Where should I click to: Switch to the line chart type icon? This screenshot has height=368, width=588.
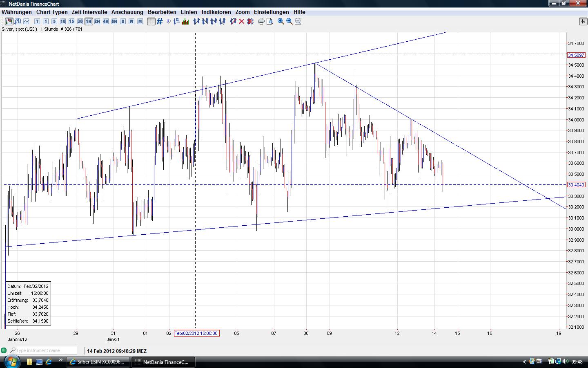pyautogui.click(x=27, y=21)
